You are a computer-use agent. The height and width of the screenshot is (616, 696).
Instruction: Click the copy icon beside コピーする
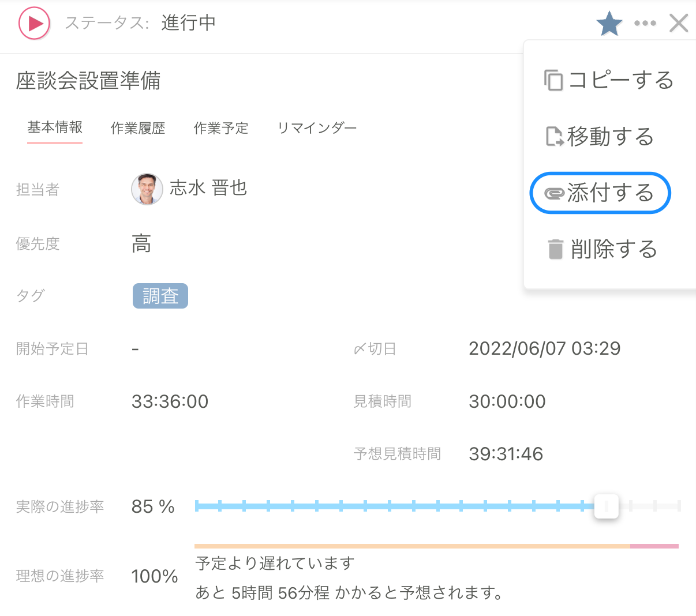[553, 80]
